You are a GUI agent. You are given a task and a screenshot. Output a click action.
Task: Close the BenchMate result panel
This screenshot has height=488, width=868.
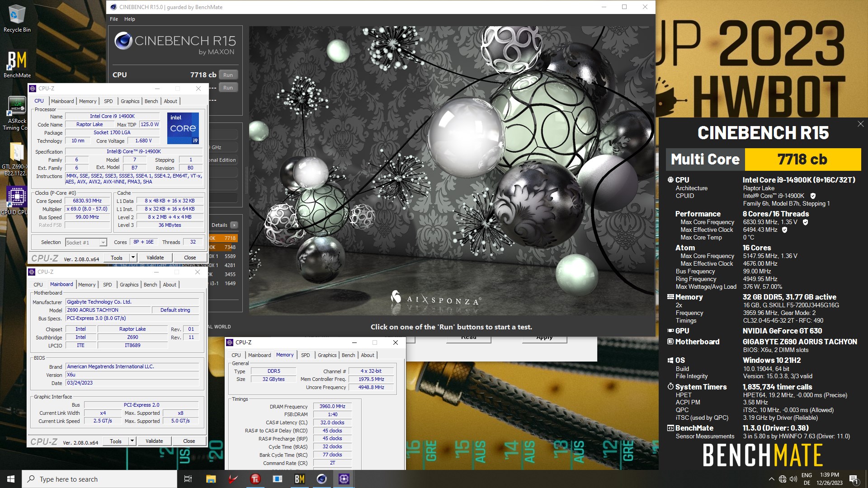pos(860,124)
